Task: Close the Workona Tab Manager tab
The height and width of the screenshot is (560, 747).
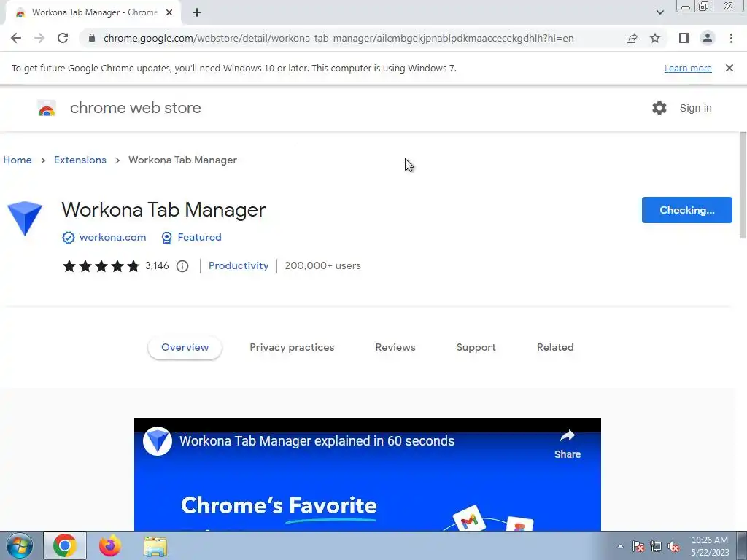Action: tap(169, 12)
